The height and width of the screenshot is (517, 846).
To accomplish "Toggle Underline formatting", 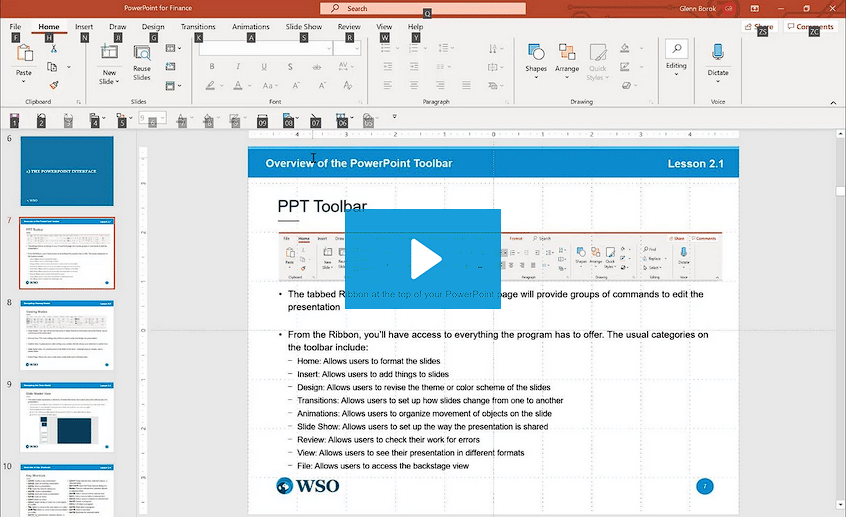I will pyautogui.click(x=264, y=66).
